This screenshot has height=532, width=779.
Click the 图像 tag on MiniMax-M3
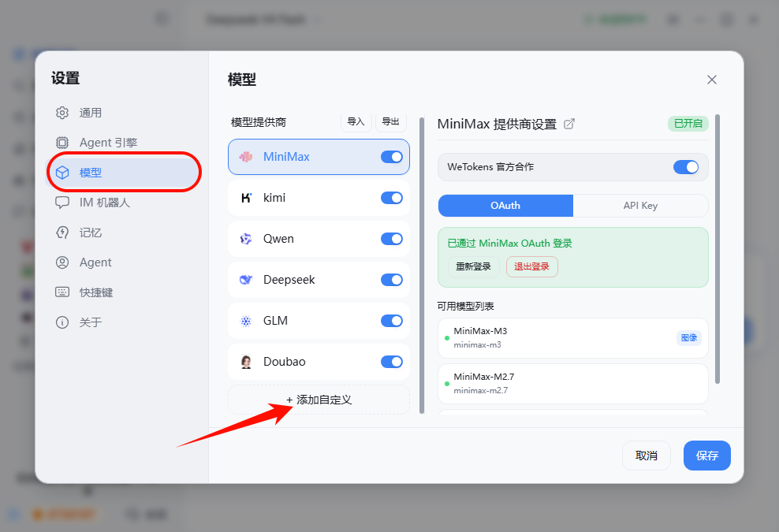[x=688, y=338]
